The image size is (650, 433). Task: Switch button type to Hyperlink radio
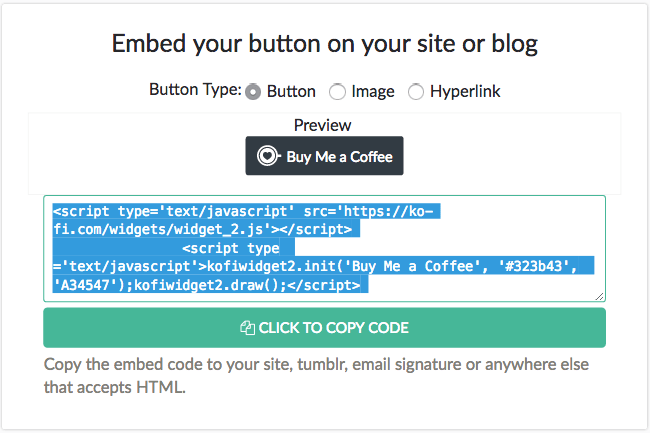416,92
